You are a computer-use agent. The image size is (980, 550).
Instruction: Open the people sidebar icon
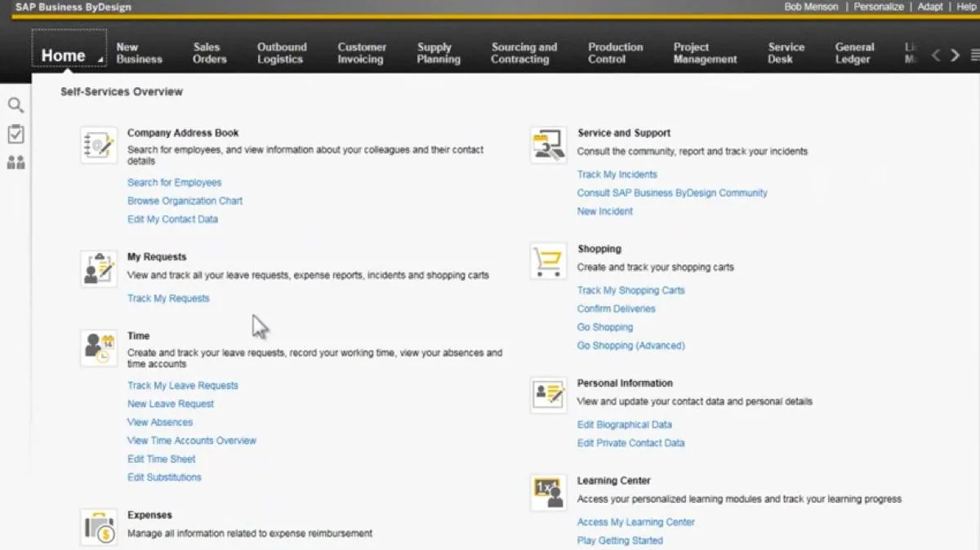pyautogui.click(x=16, y=162)
